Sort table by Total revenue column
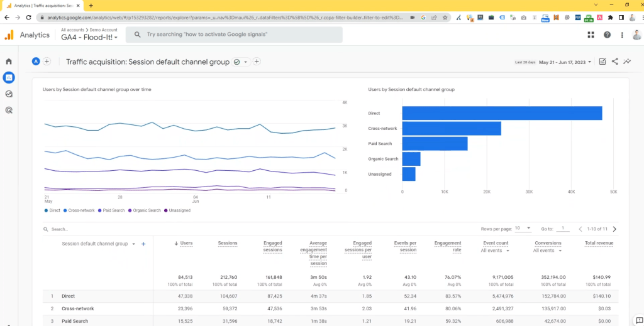Image resolution: width=644 pixels, height=326 pixels. click(598, 243)
